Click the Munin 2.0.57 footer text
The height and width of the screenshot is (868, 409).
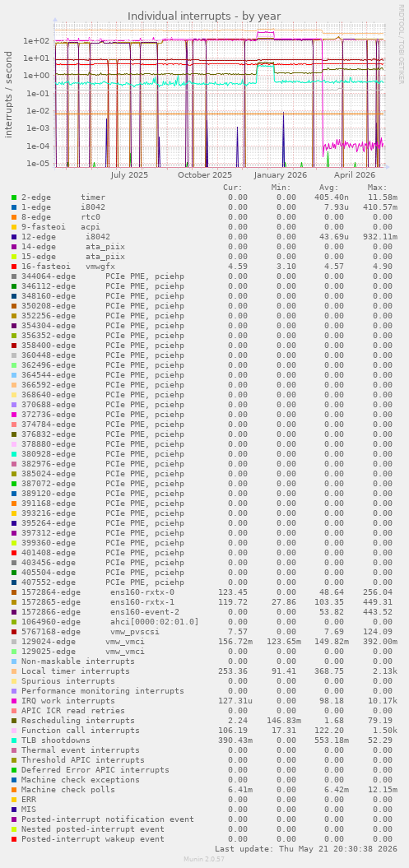pyautogui.click(x=204, y=859)
